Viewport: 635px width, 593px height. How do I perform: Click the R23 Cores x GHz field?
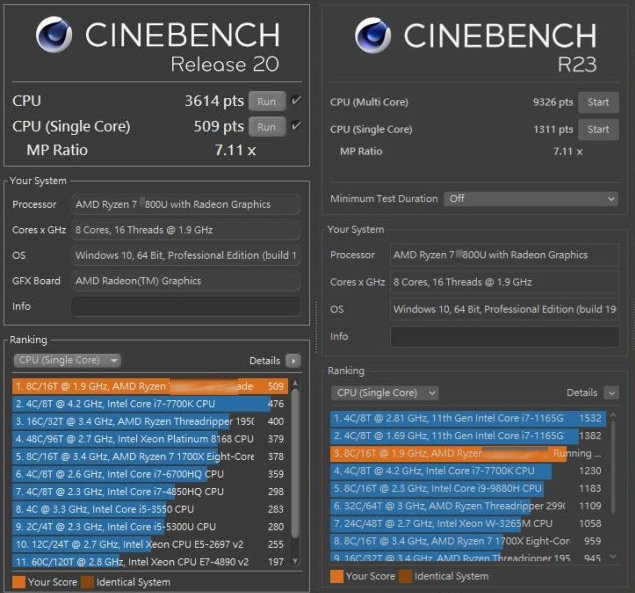(505, 282)
